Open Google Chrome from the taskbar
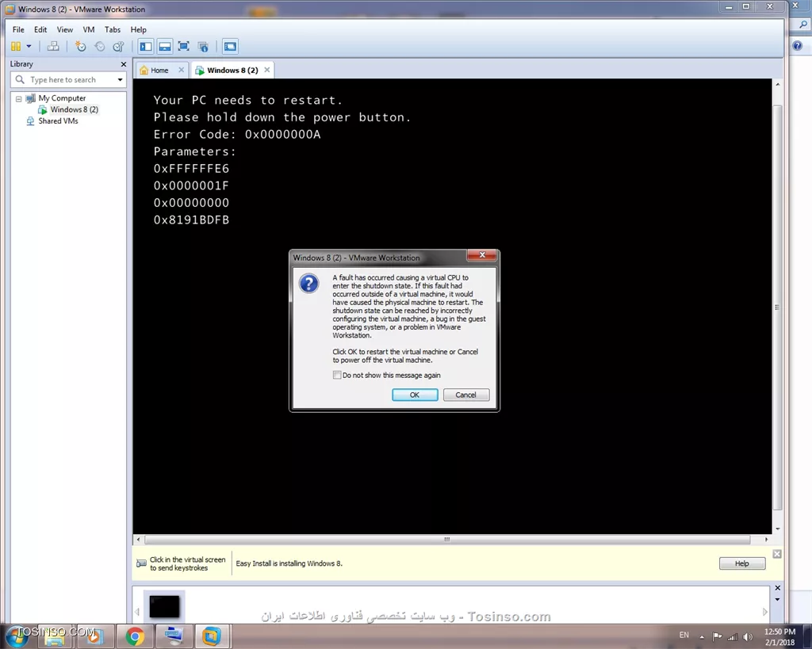The image size is (812, 649). pos(135,636)
